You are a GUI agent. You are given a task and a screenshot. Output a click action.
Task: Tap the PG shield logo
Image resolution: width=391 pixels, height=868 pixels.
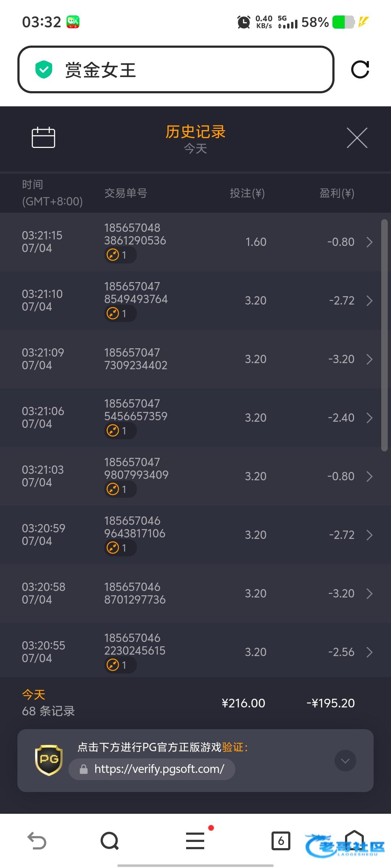coord(49,760)
